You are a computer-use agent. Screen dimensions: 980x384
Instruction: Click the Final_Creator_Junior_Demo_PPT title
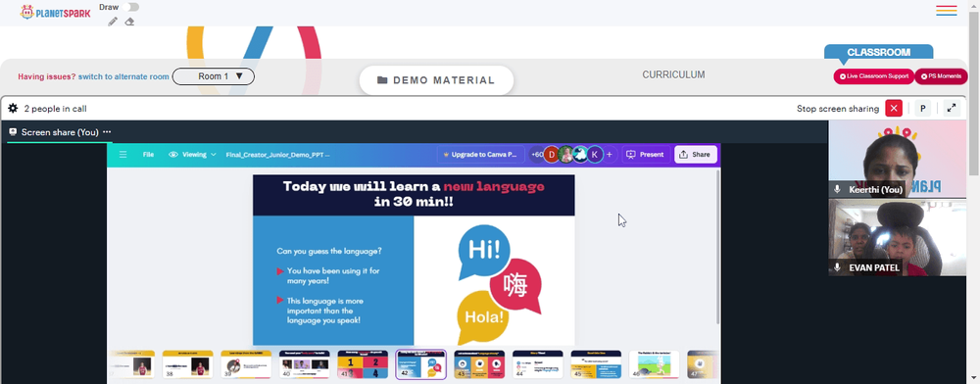pyautogui.click(x=277, y=154)
